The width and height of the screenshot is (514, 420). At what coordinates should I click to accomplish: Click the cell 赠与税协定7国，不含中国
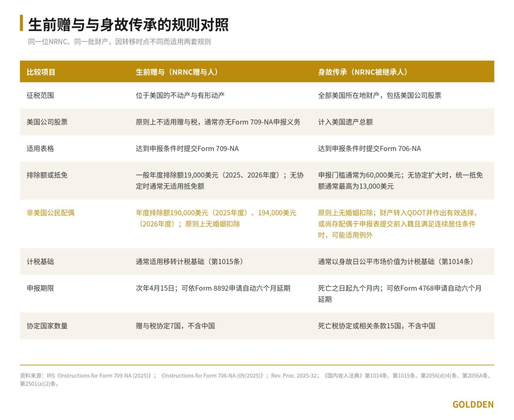coord(175,326)
